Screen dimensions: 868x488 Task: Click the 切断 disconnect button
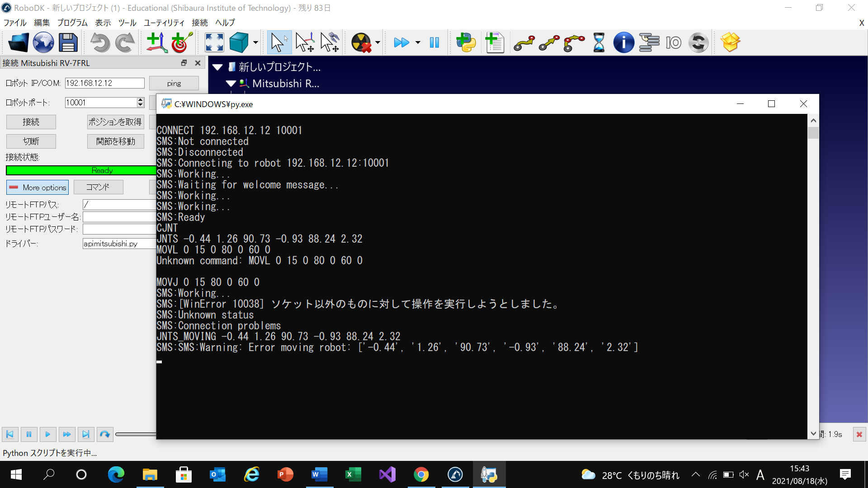pyautogui.click(x=31, y=141)
